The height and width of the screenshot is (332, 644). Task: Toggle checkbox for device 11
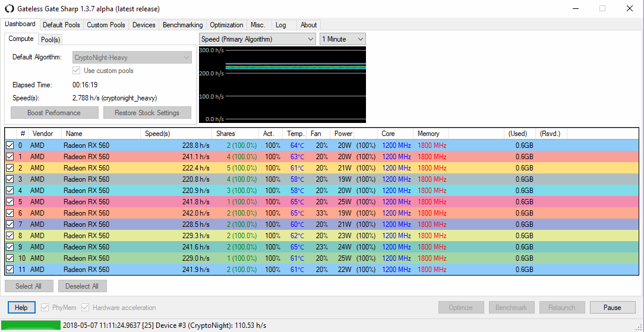10,270
